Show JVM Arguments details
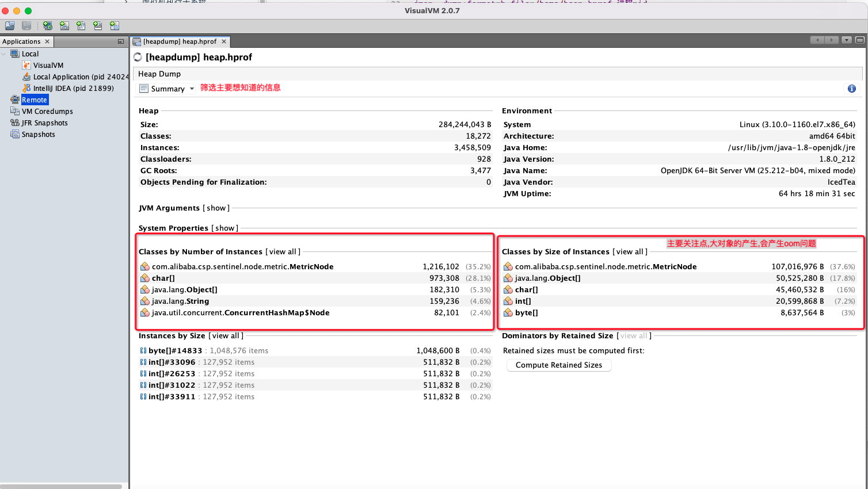Screen dimensions: 868x489 pyautogui.click(x=216, y=208)
